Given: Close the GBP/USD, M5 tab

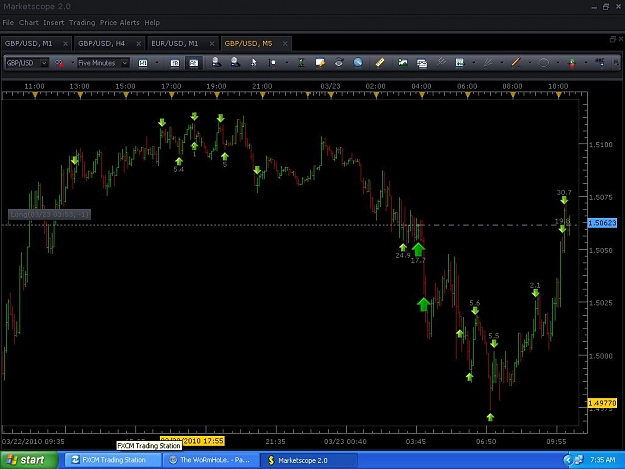Looking at the screenshot, I should click(x=285, y=44).
